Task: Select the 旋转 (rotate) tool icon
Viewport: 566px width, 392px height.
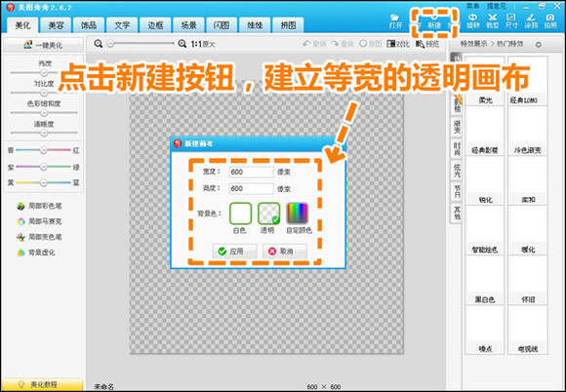Action: 473,21
